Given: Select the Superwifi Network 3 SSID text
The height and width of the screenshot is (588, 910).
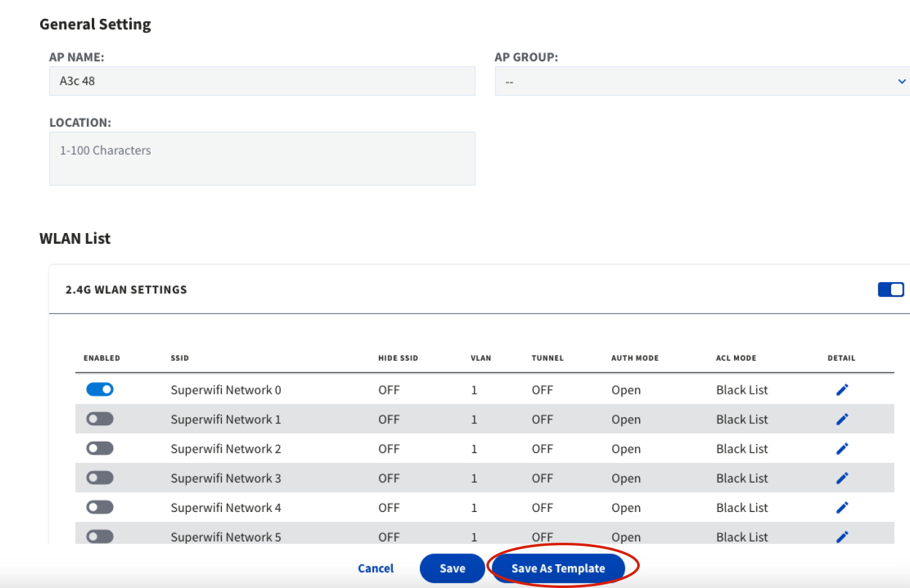Looking at the screenshot, I should coord(226,479).
